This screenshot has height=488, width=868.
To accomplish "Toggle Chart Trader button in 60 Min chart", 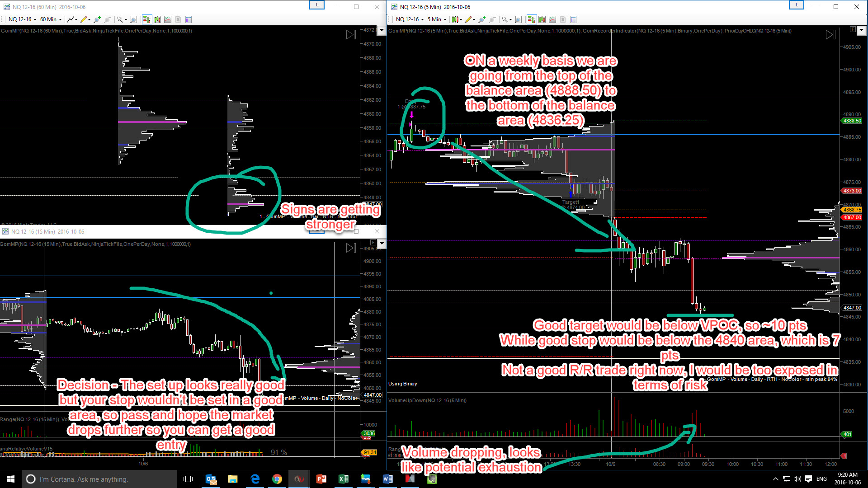I will pos(146,19).
